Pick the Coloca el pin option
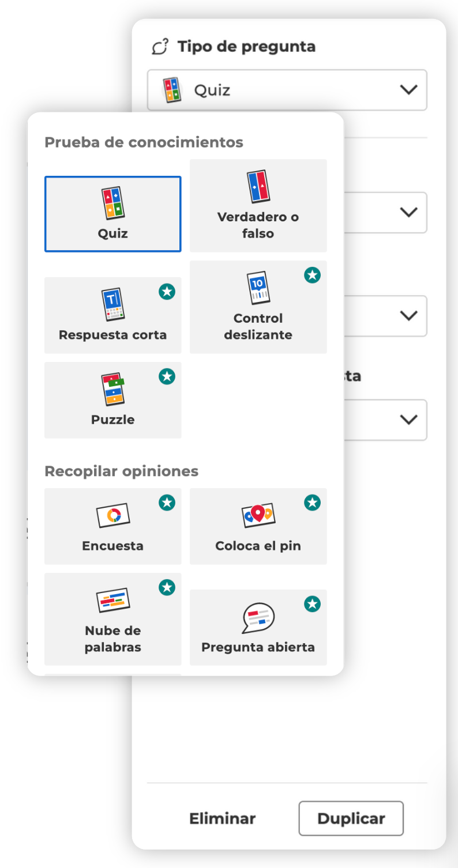The width and height of the screenshot is (458, 868). pyautogui.click(x=258, y=526)
